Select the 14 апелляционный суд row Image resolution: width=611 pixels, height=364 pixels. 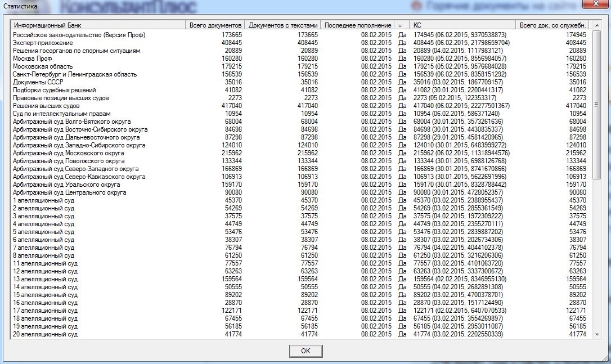point(300,286)
